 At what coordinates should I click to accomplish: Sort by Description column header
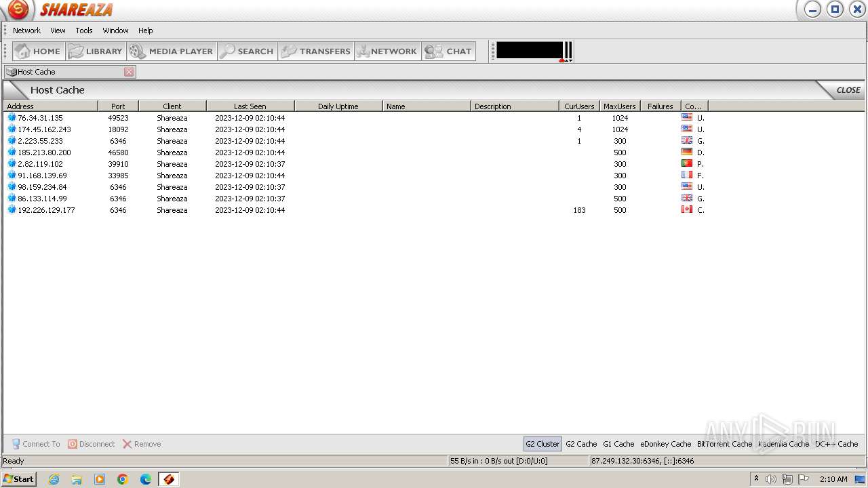pyautogui.click(x=515, y=106)
